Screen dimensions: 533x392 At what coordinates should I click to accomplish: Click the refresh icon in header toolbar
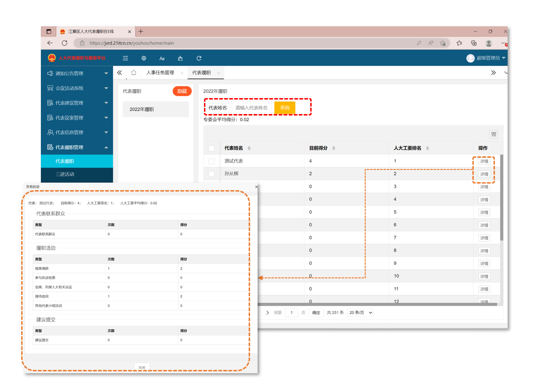pos(199,58)
